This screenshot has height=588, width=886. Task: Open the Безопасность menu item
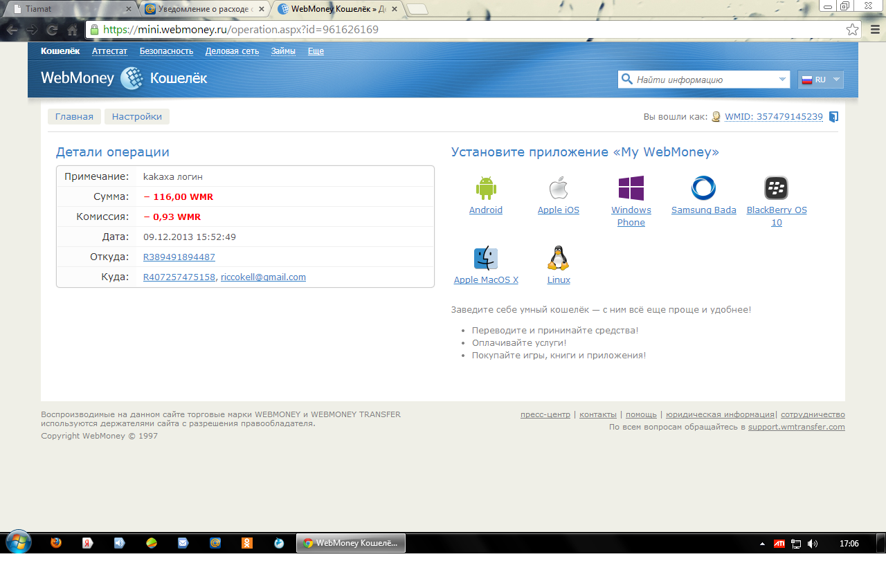point(166,50)
